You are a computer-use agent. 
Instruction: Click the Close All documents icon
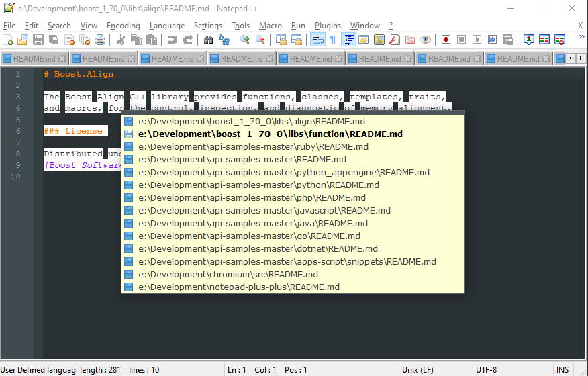pos(85,40)
